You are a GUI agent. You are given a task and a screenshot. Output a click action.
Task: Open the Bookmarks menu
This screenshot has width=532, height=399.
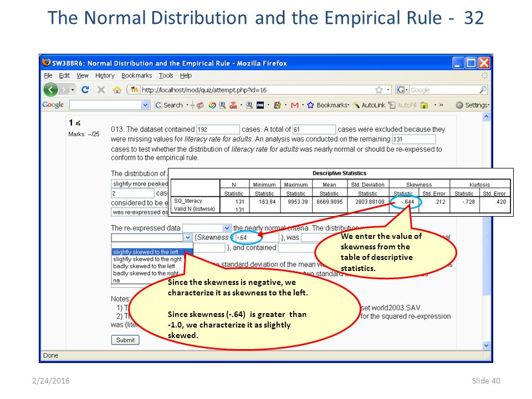click(x=136, y=75)
